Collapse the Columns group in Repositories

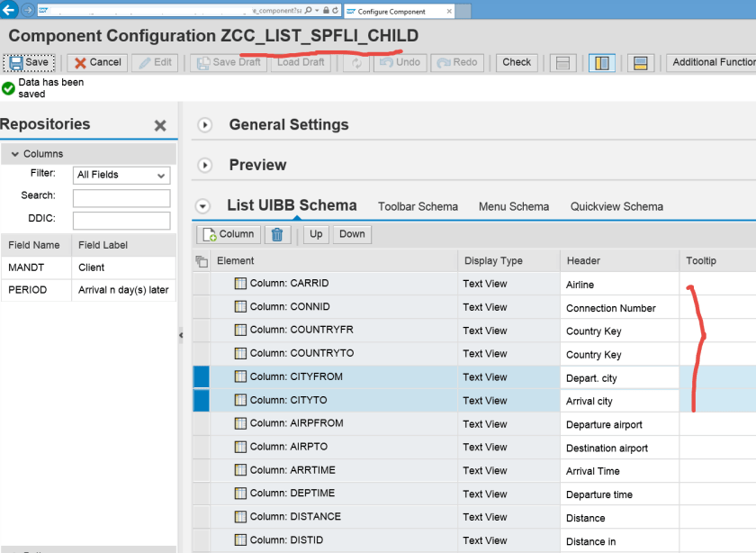click(x=14, y=154)
